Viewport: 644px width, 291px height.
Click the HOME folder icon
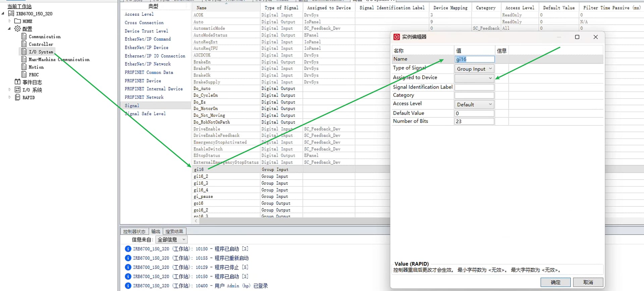[18, 21]
